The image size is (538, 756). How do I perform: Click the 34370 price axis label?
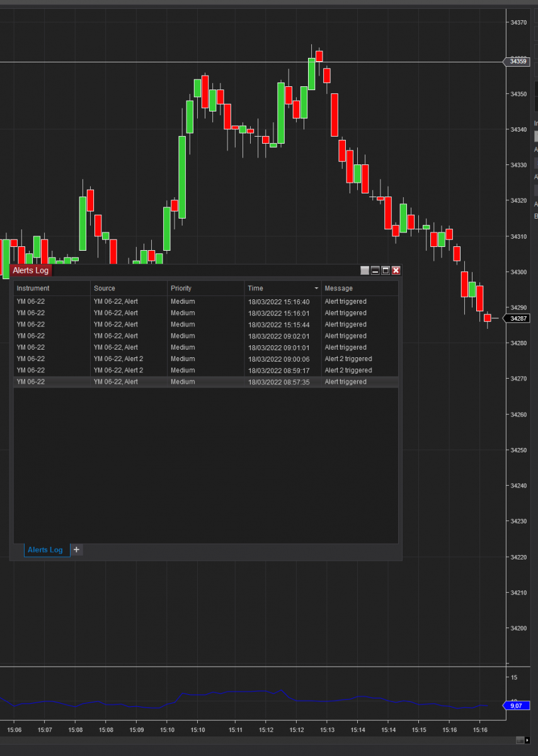(x=518, y=23)
